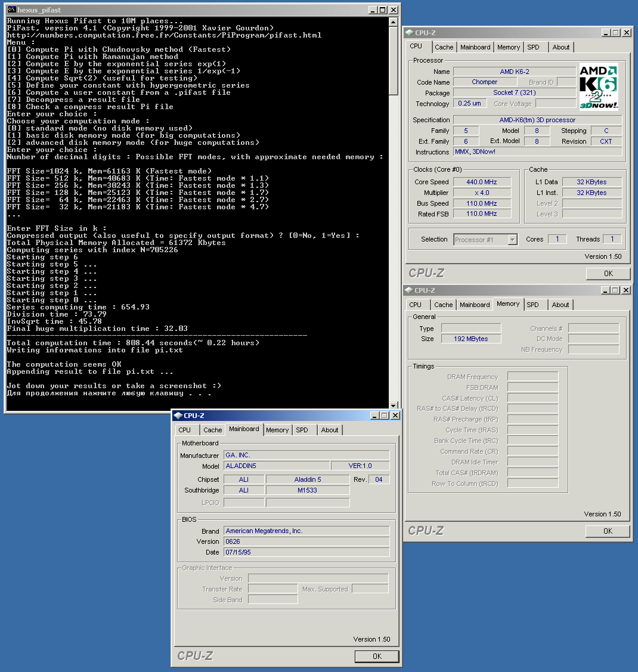Viewport: 638px width, 672px height.
Task: Open Memory tab in Mainboard CPU-Z window
Action: [277, 430]
